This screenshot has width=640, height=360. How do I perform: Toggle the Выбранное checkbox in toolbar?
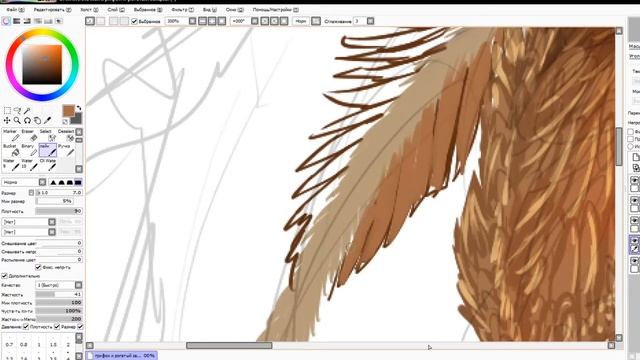(x=134, y=21)
